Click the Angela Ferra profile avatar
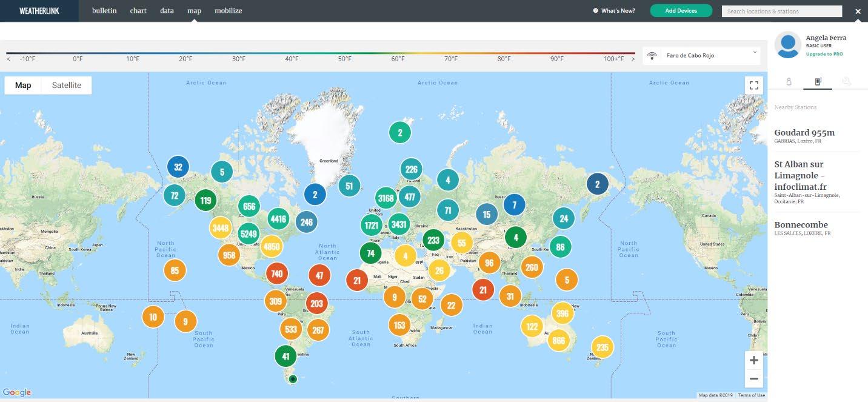 [x=788, y=45]
